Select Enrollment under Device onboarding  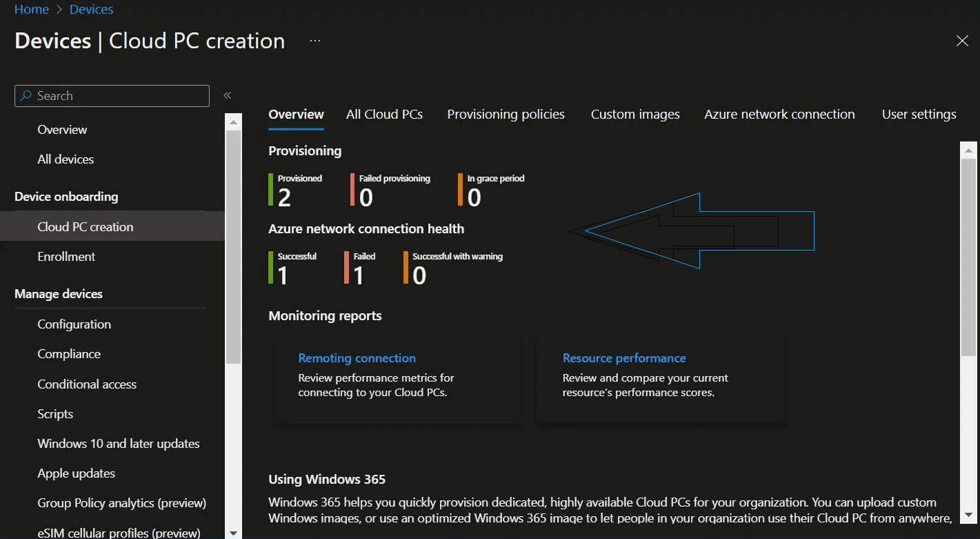[66, 256]
